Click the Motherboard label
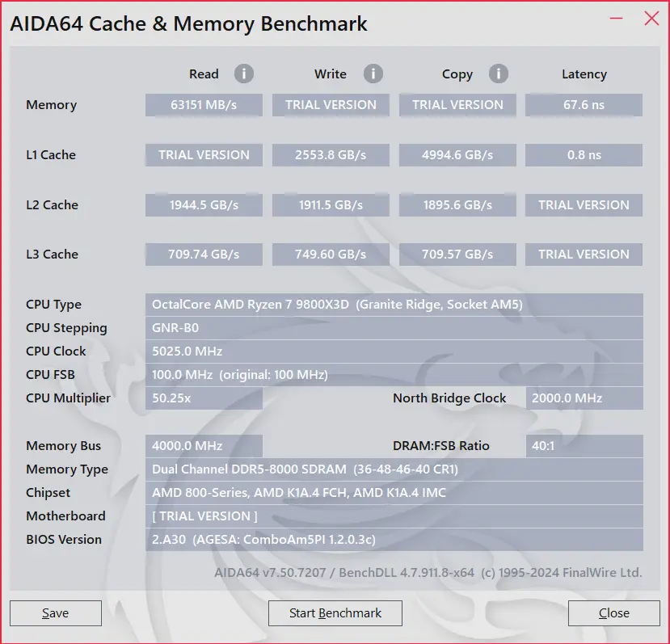This screenshot has height=644, width=670. (65, 516)
